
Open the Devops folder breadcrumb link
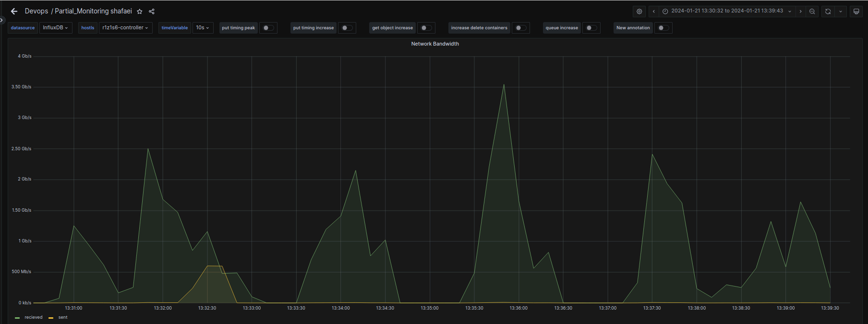click(x=36, y=12)
